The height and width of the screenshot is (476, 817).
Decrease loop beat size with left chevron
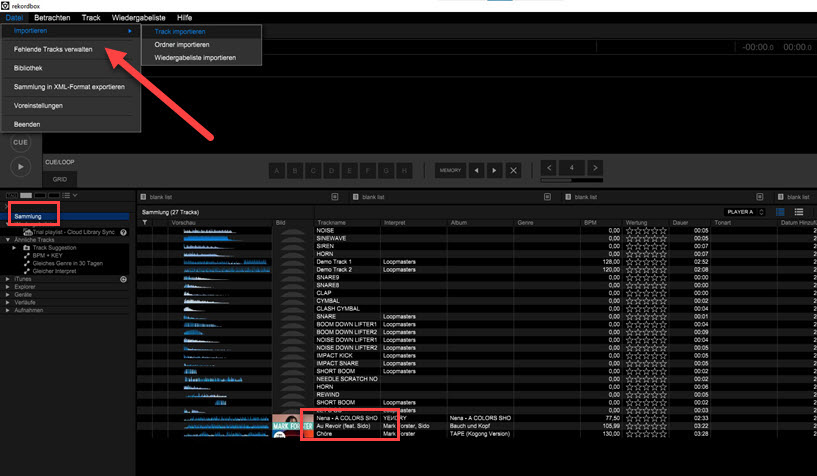(549, 168)
